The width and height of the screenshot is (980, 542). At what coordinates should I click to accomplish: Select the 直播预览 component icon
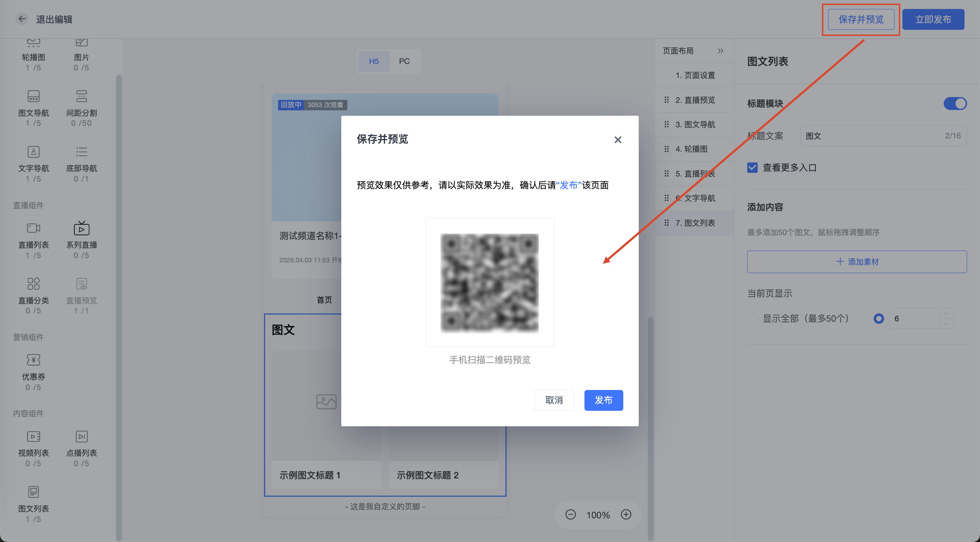click(82, 284)
